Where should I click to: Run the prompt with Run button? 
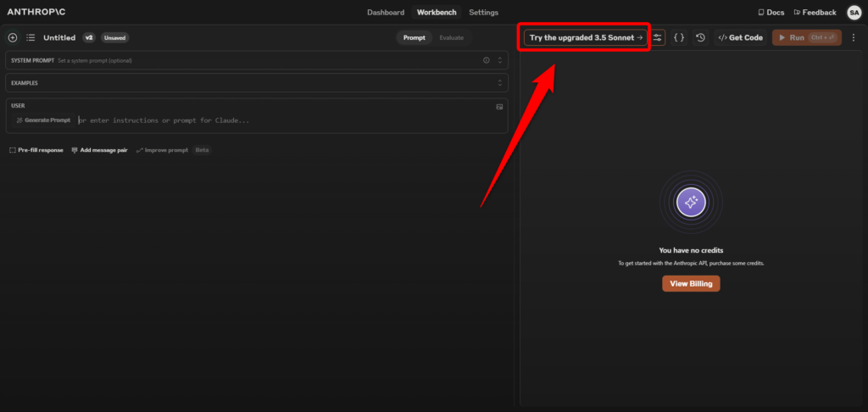click(807, 37)
